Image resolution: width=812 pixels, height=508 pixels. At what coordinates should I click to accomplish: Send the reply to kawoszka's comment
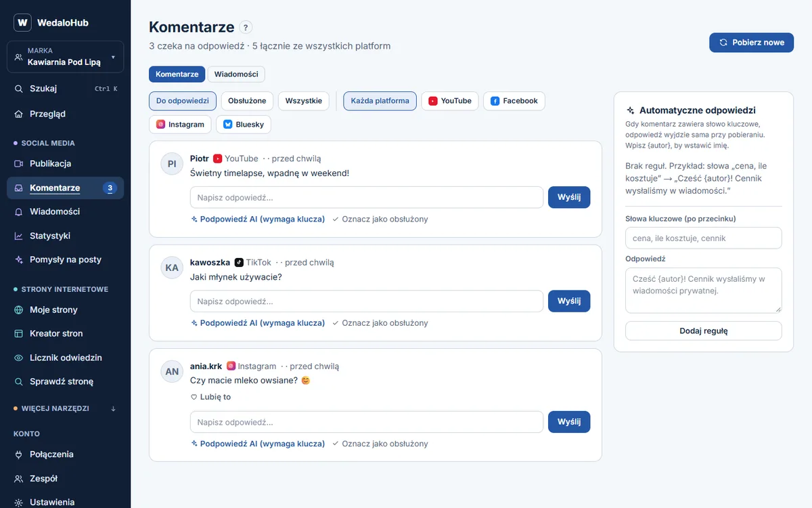tap(569, 301)
